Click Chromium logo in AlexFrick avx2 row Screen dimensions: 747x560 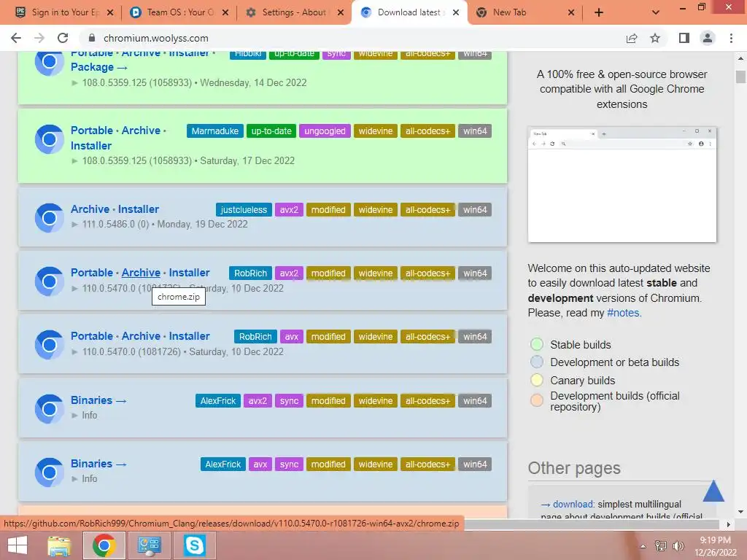[49, 408]
